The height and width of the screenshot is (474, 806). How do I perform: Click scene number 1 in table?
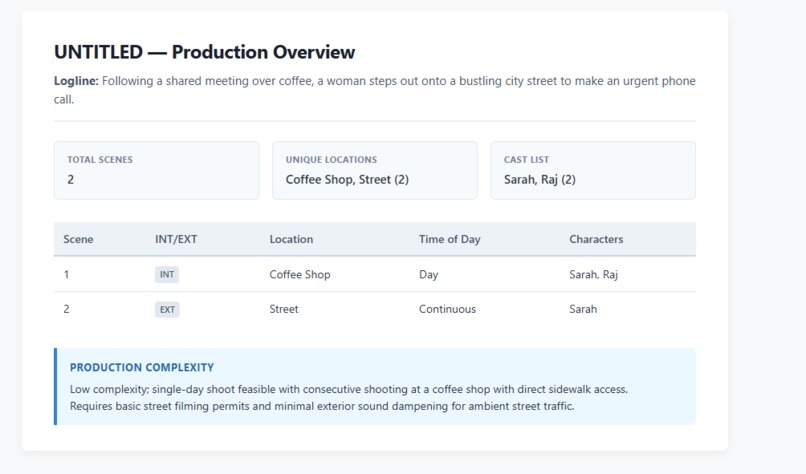point(66,275)
